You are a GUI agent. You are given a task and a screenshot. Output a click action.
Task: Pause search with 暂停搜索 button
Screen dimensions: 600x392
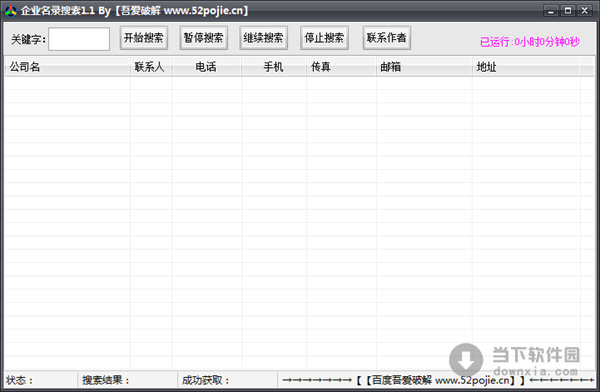[x=204, y=38]
